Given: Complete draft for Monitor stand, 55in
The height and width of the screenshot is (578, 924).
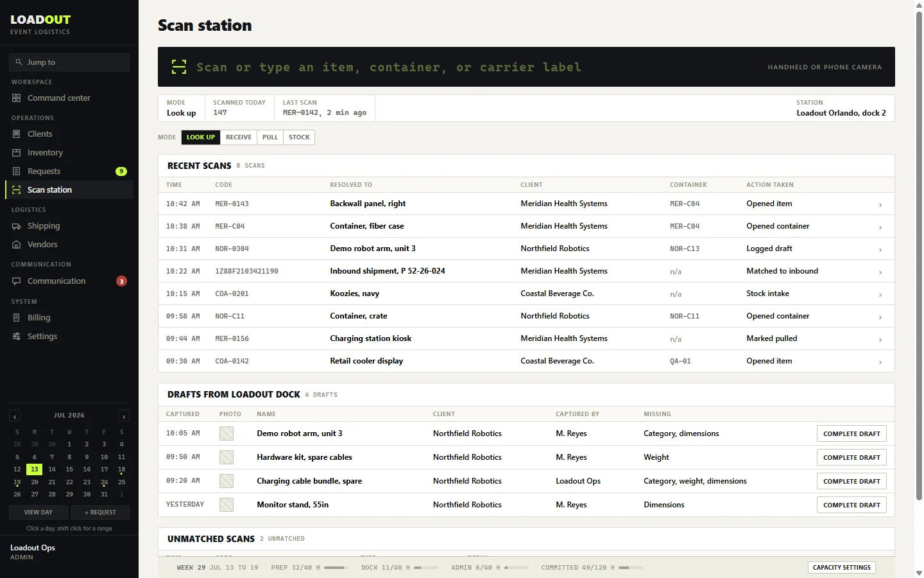Looking at the screenshot, I should pos(851,505).
